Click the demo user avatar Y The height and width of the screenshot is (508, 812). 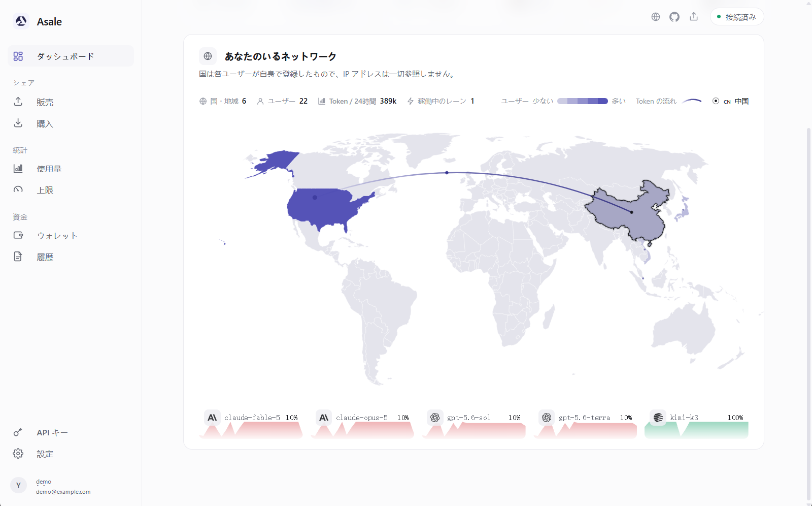pos(18,485)
